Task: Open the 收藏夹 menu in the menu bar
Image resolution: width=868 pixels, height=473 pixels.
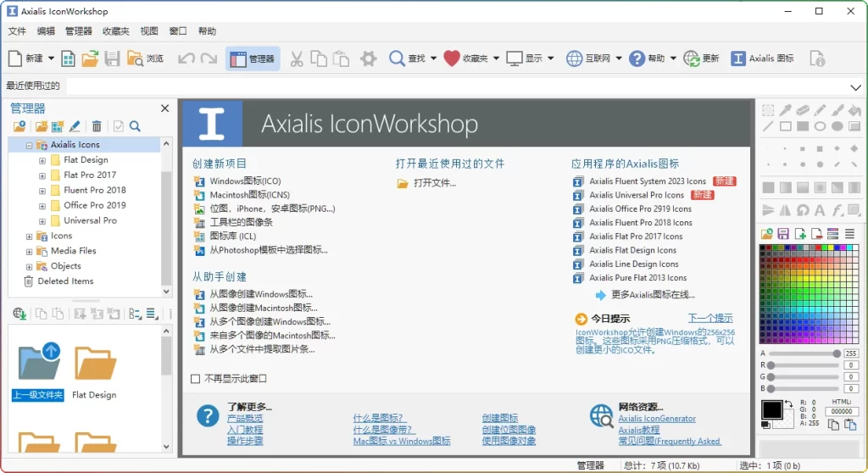Action: (115, 31)
